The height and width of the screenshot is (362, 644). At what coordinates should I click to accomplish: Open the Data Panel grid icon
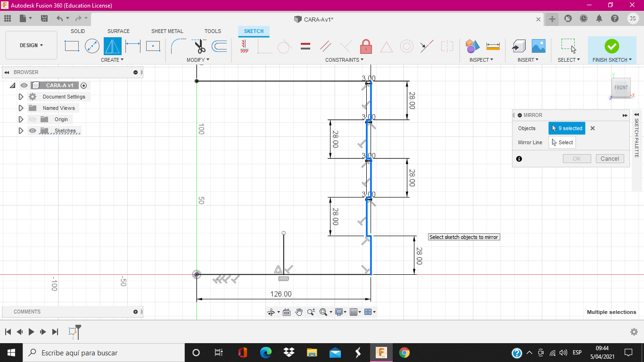pyautogui.click(x=7, y=18)
